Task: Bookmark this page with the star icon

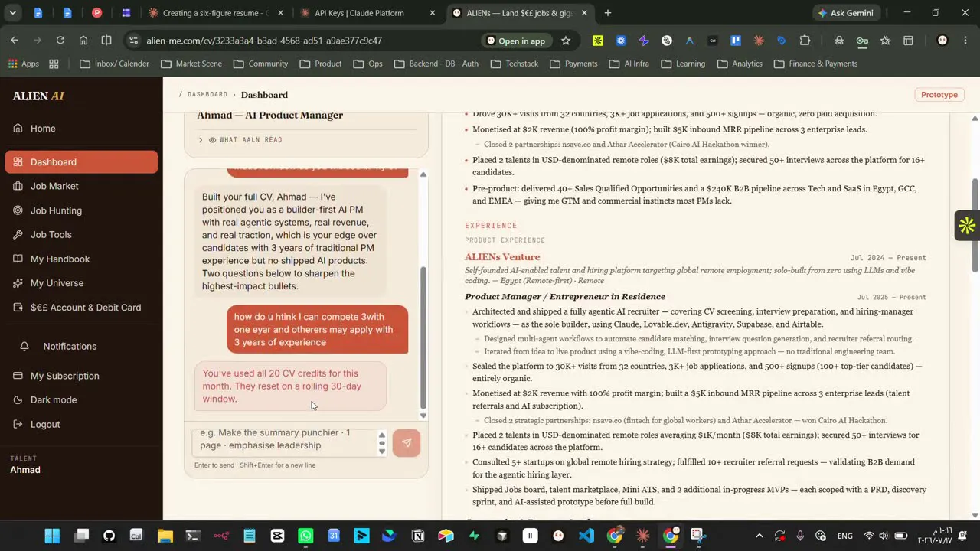Action: pos(566,41)
